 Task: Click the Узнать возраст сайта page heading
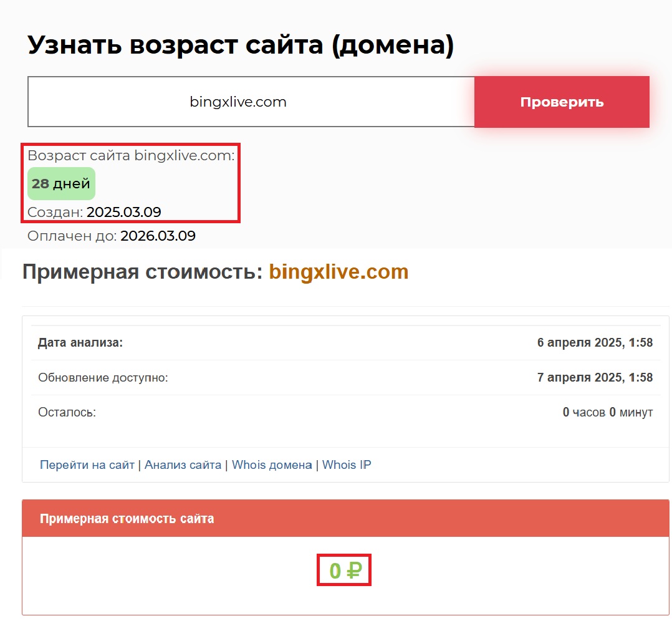[x=241, y=46]
